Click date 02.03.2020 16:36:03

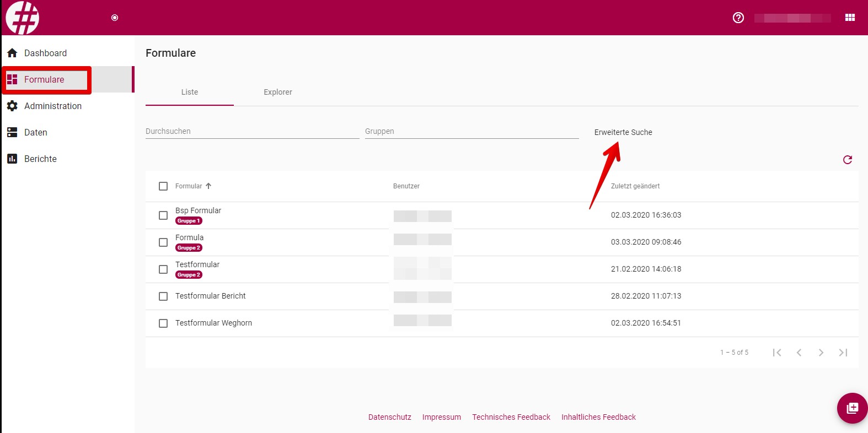[x=646, y=215]
